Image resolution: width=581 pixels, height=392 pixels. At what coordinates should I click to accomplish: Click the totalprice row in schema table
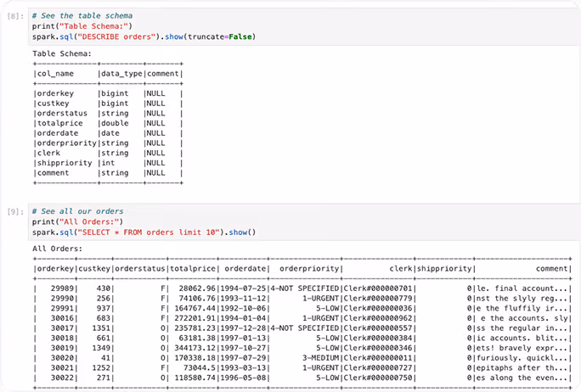pos(108,123)
